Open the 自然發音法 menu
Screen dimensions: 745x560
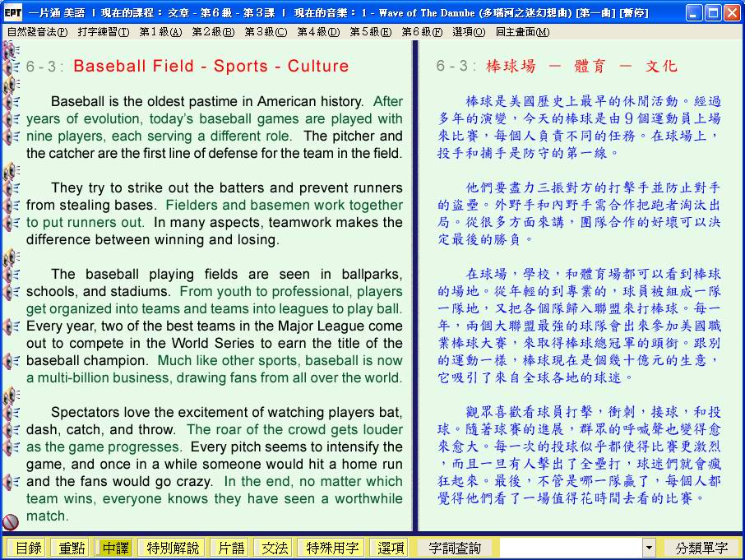(37, 32)
